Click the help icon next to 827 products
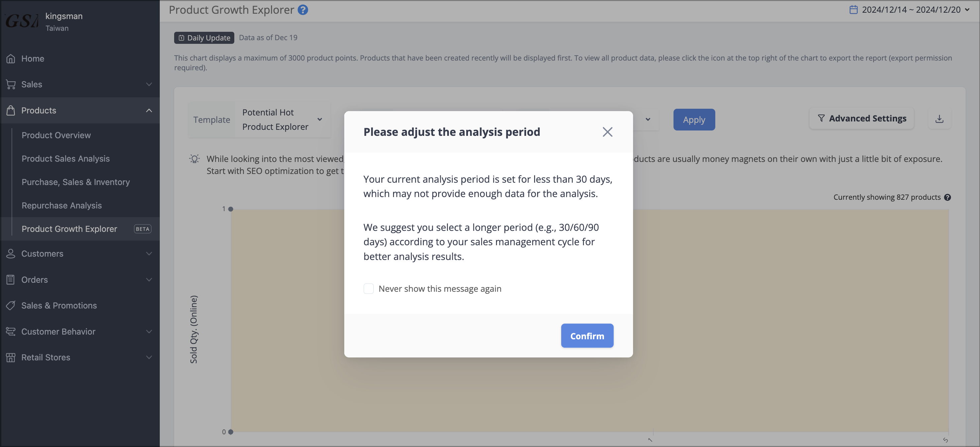The image size is (980, 447). [947, 197]
